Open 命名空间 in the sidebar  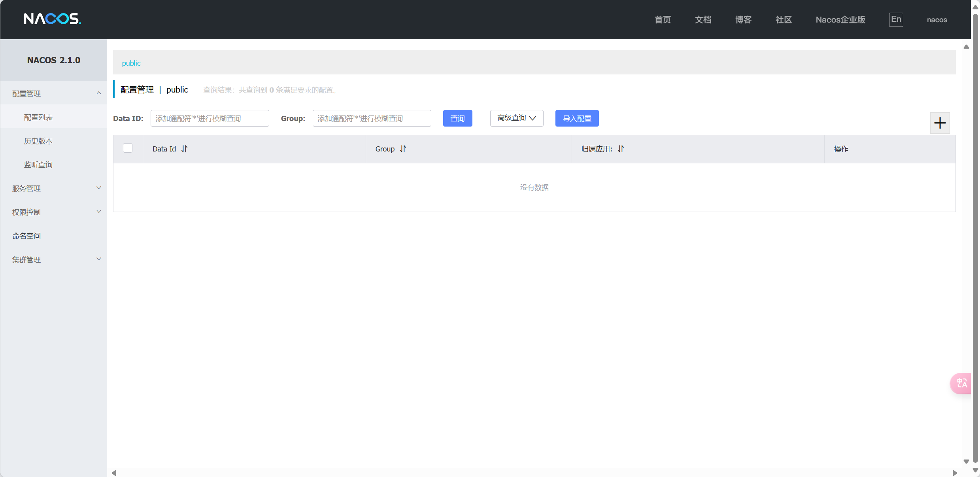click(26, 236)
